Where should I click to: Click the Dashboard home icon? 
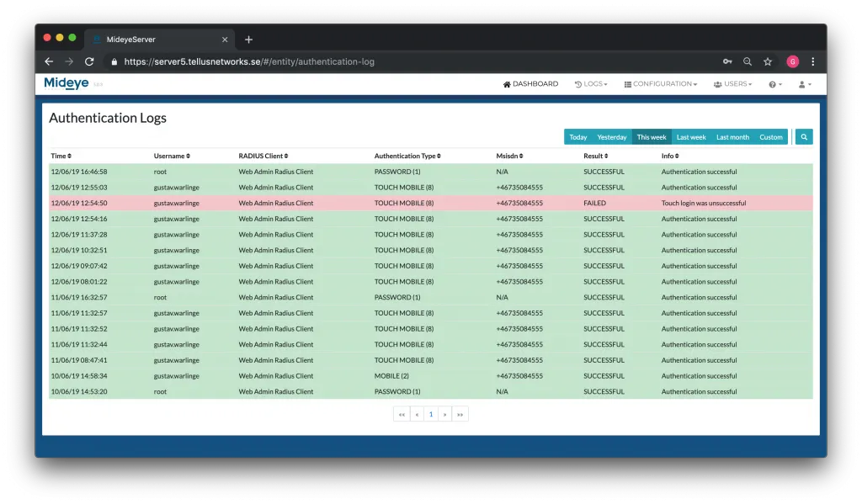coord(506,83)
